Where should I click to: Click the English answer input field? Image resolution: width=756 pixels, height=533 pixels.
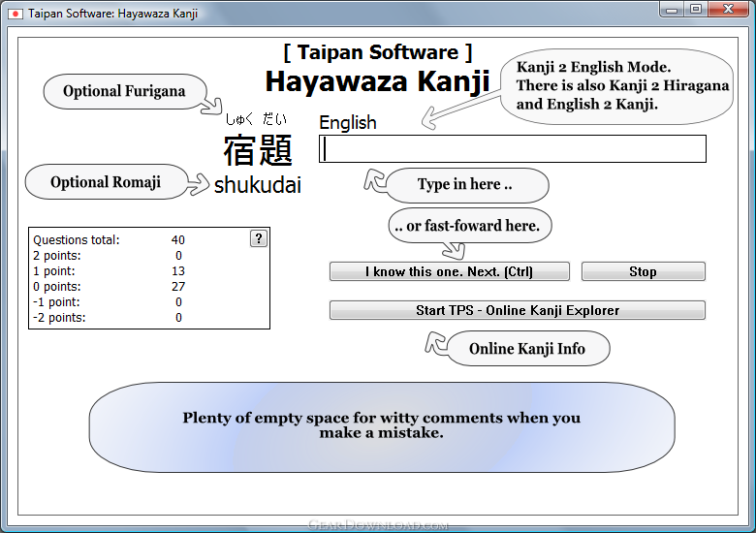[513, 149]
